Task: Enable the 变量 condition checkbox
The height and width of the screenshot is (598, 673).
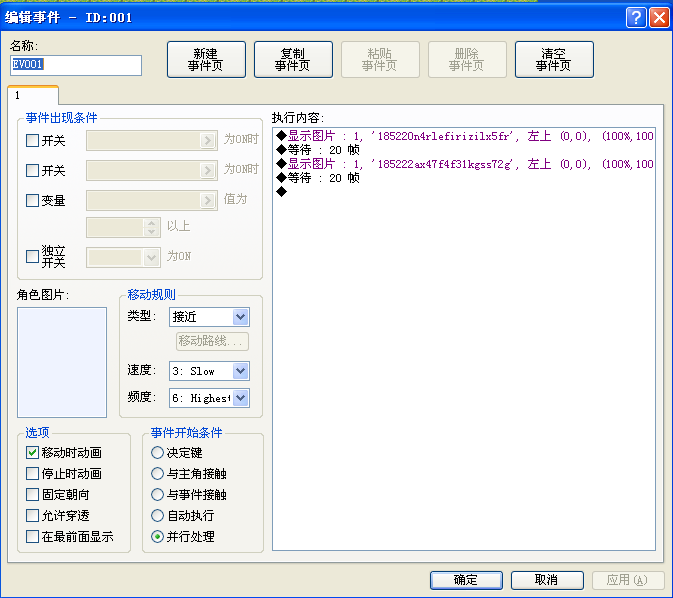Action: pyautogui.click(x=32, y=200)
